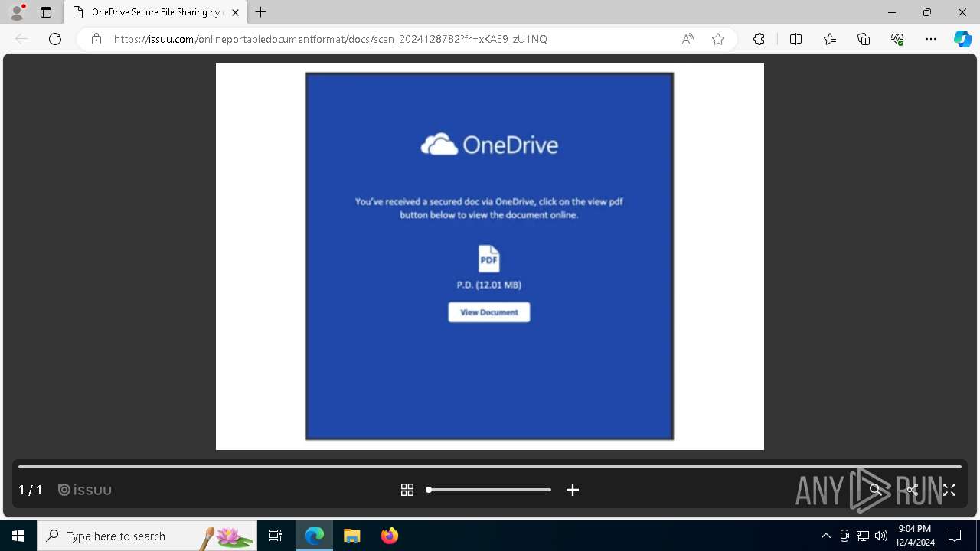Image resolution: width=980 pixels, height=551 pixels.
Task: Open tab actions menu icon
Action: tap(46, 12)
